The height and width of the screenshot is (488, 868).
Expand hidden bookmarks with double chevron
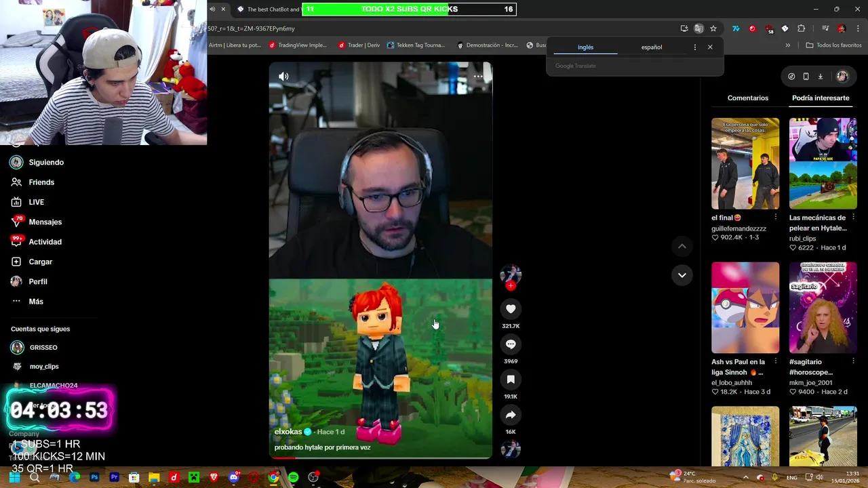tap(787, 45)
